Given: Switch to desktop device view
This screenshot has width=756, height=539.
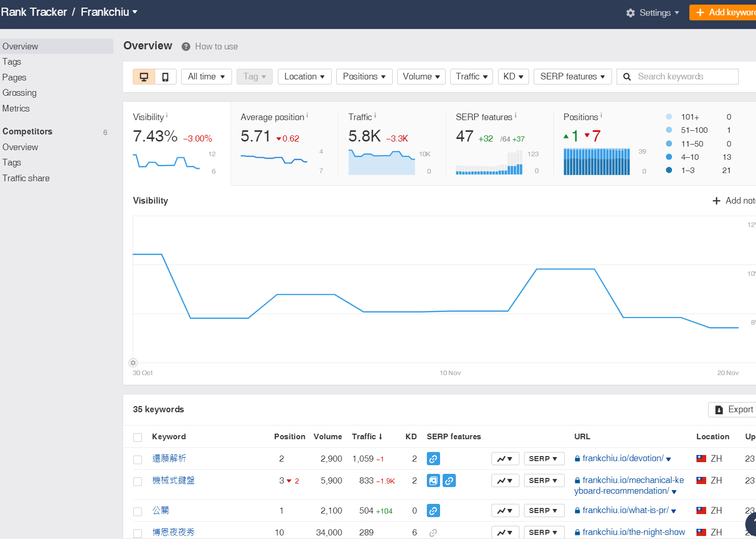Looking at the screenshot, I should point(144,77).
